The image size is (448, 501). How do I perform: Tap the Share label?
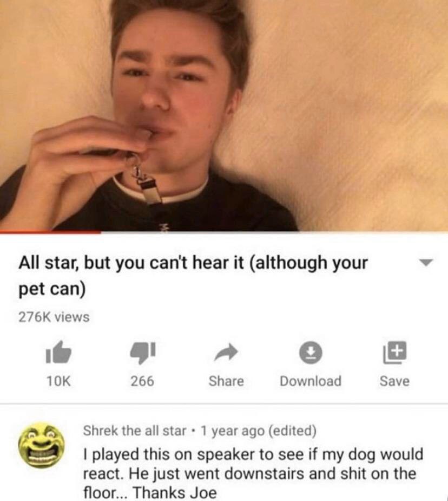[226, 381]
